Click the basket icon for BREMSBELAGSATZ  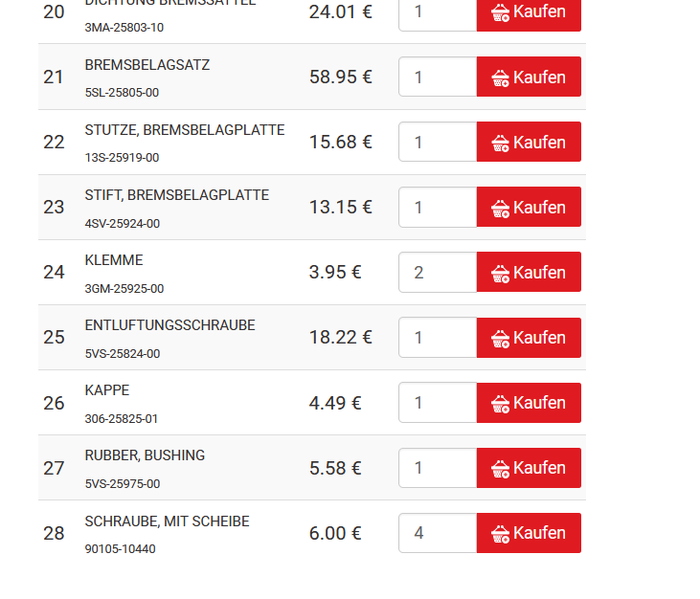tap(500, 78)
